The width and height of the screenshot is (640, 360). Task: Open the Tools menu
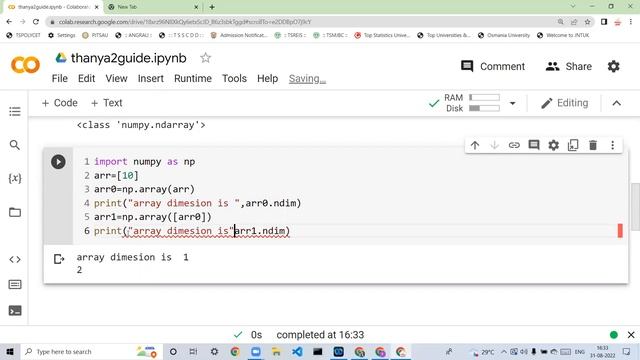click(x=234, y=78)
